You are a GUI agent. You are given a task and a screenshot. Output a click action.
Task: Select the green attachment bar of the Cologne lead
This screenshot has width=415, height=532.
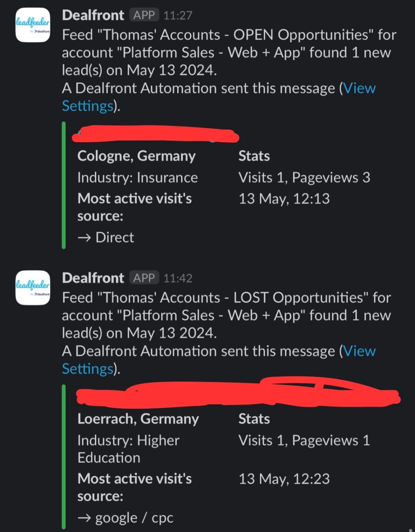(64, 185)
